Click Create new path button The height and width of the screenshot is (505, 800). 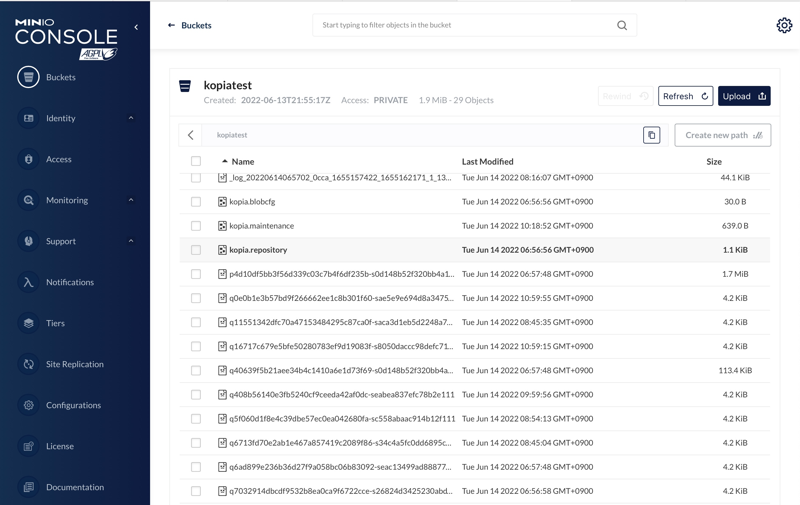(x=722, y=135)
